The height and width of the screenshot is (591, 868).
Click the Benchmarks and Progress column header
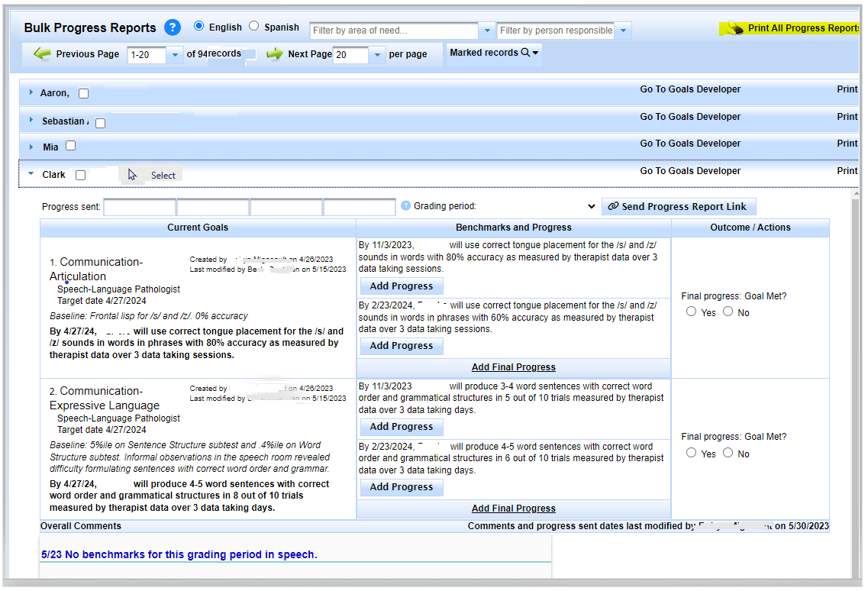pos(513,228)
